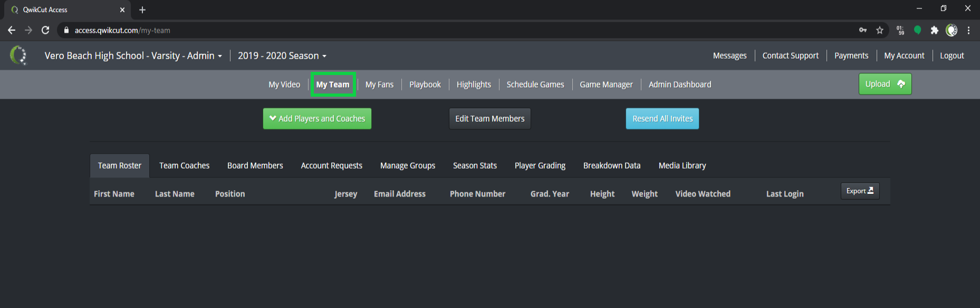Click the 01:59 timer extension icon
The height and width of the screenshot is (308, 980).
pos(900,30)
